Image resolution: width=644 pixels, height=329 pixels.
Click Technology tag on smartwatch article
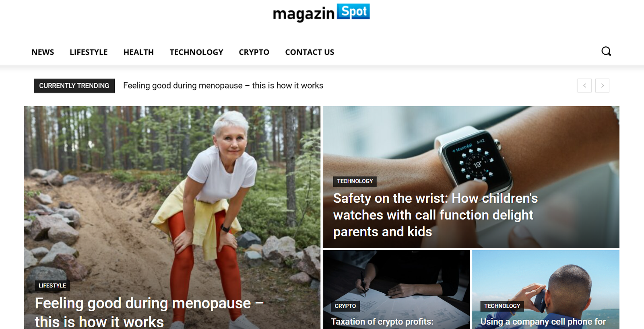(x=355, y=181)
